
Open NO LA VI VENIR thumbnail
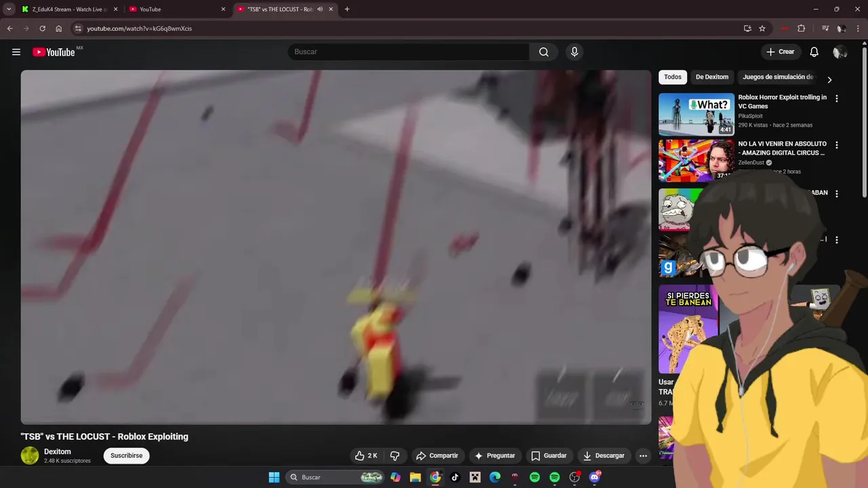click(x=696, y=161)
